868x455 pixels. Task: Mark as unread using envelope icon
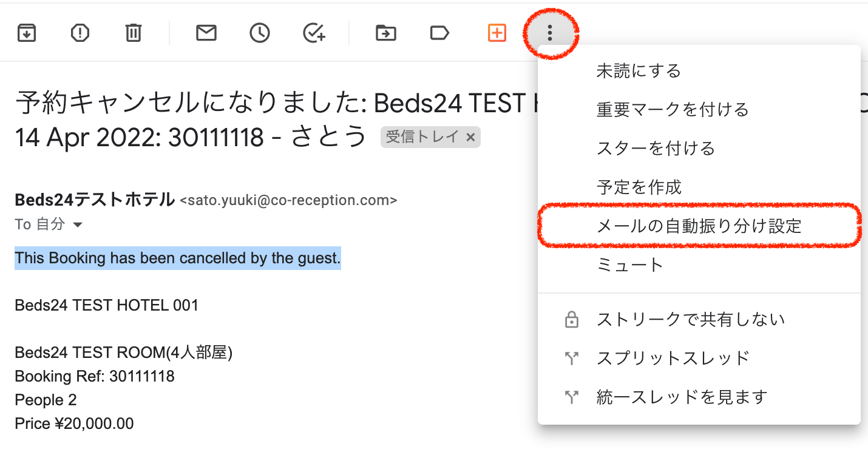[206, 33]
